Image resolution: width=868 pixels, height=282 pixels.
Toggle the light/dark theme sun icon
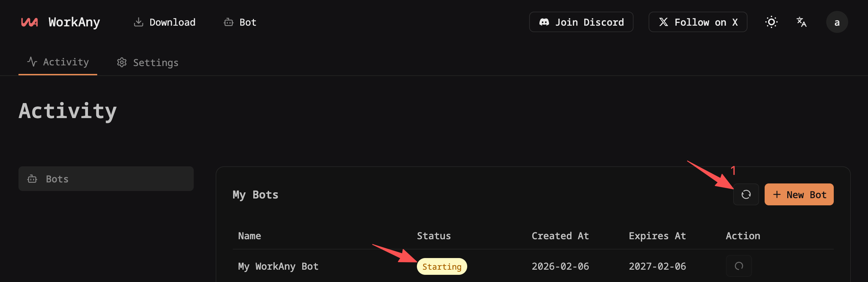[771, 22]
